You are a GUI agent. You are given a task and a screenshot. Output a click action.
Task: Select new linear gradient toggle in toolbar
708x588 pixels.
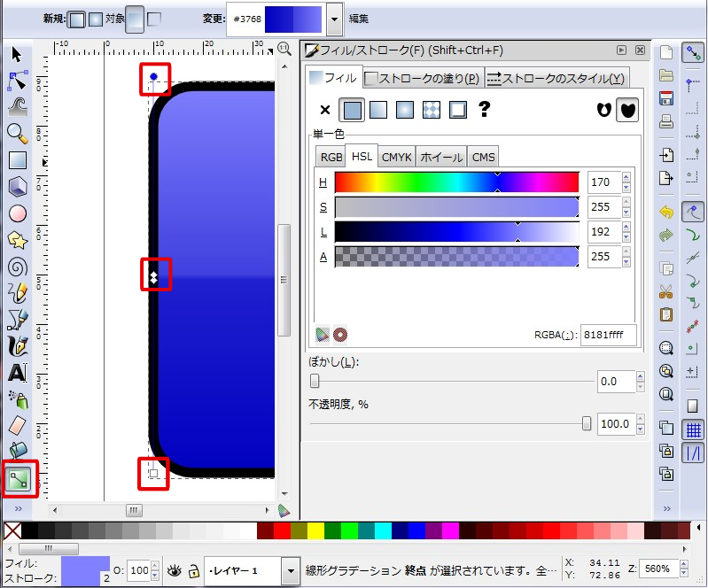[x=77, y=19]
